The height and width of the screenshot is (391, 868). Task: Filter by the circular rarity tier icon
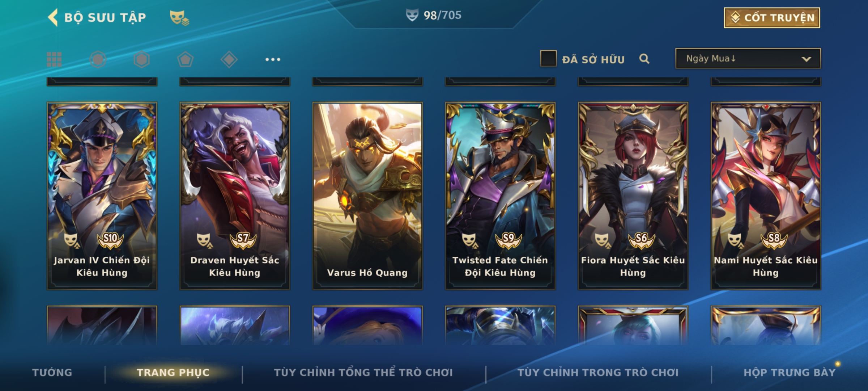[98, 59]
